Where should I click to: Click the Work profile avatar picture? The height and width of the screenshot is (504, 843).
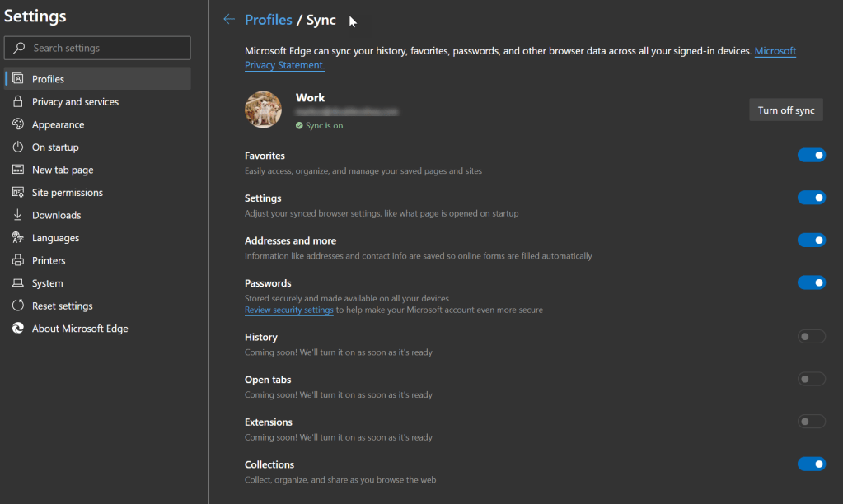(x=264, y=110)
